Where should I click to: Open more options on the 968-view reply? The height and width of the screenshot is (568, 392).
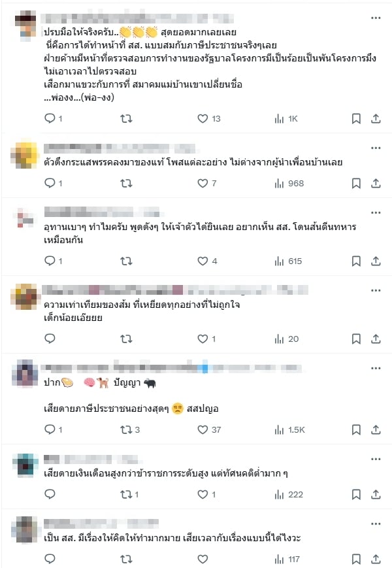tap(376, 148)
